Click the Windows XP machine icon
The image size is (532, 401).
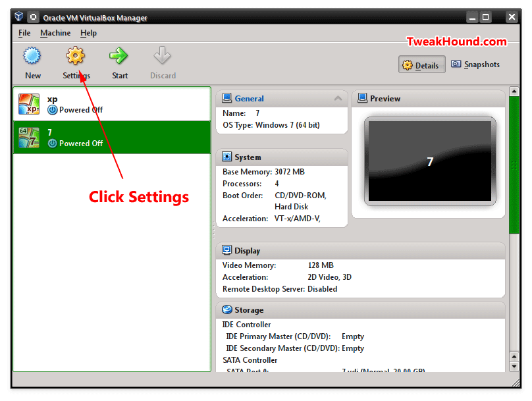click(x=29, y=104)
